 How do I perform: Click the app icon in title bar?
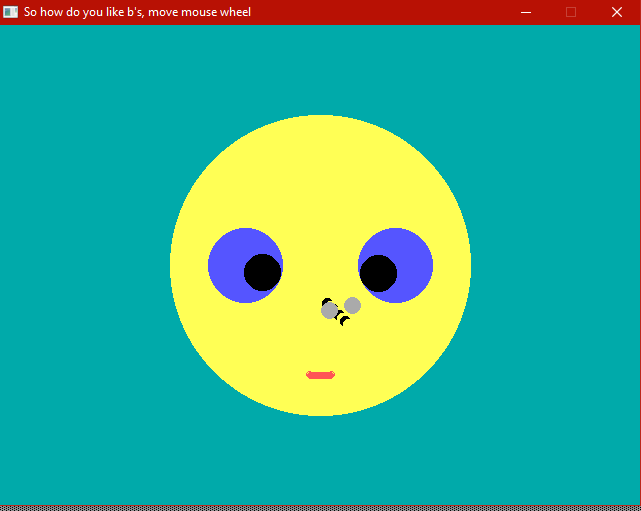click(10, 12)
